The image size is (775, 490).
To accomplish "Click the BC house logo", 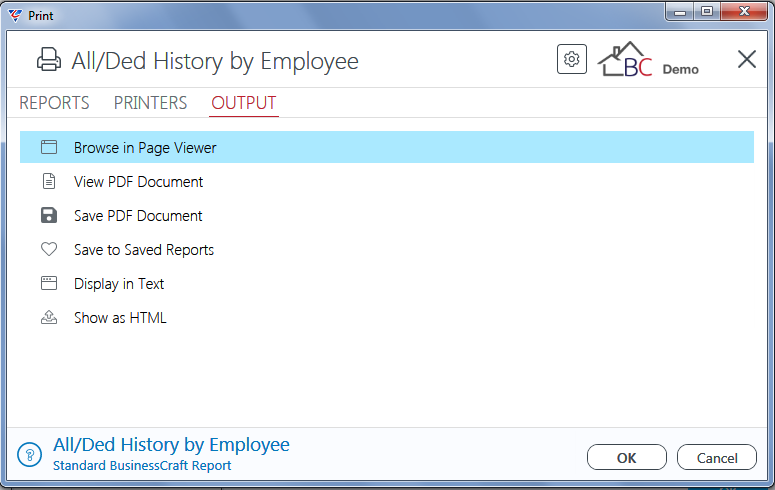I will 625,59.
